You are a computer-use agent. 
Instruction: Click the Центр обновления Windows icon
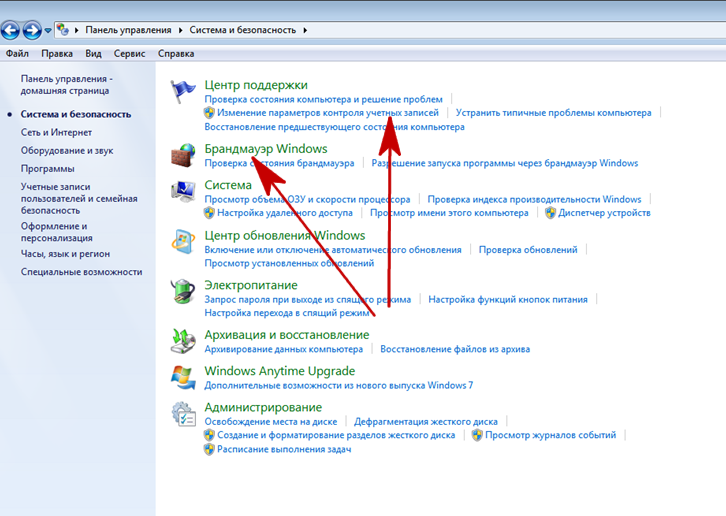(x=183, y=241)
